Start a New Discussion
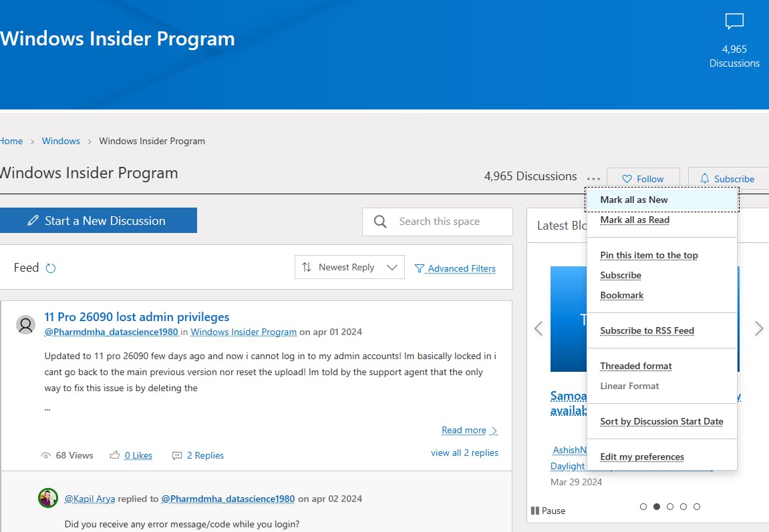Image resolution: width=769 pixels, height=532 pixels. pos(98,220)
